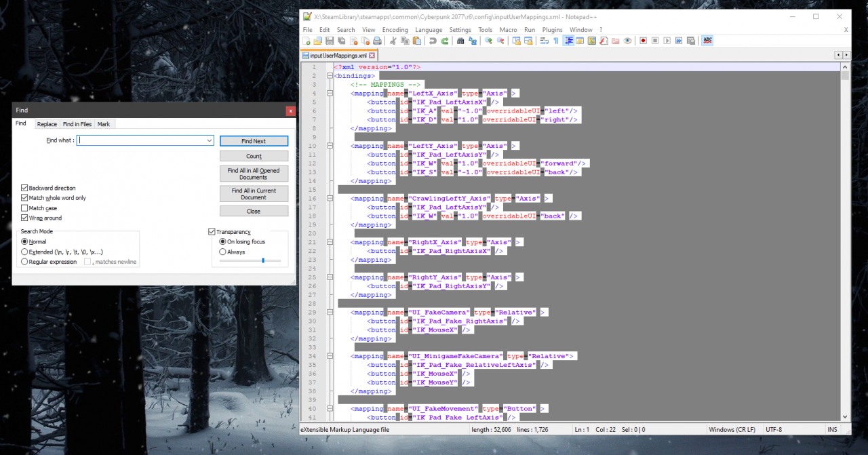Viewport: 868px width, 455px height.
Task: Click Find All in Current Document
Action: 254,194
